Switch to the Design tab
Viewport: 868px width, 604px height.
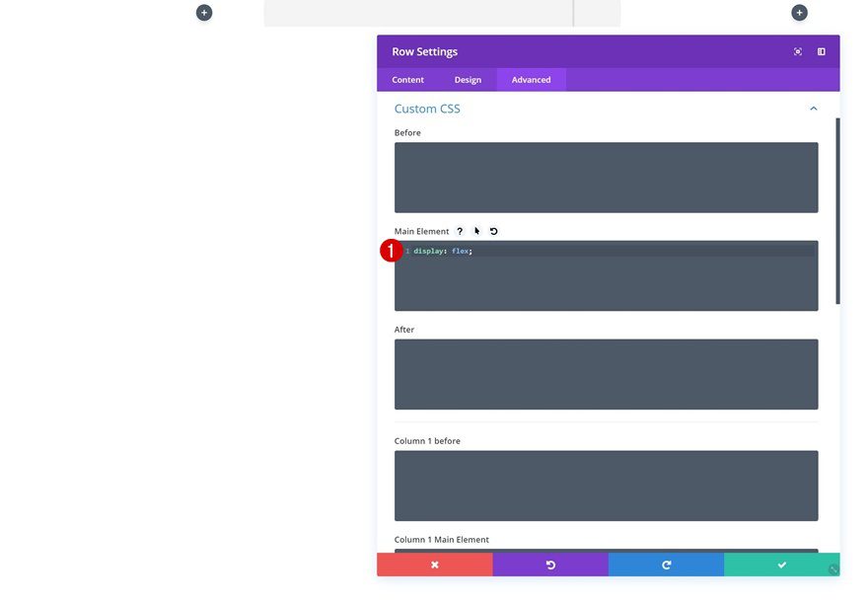(468, 79)
